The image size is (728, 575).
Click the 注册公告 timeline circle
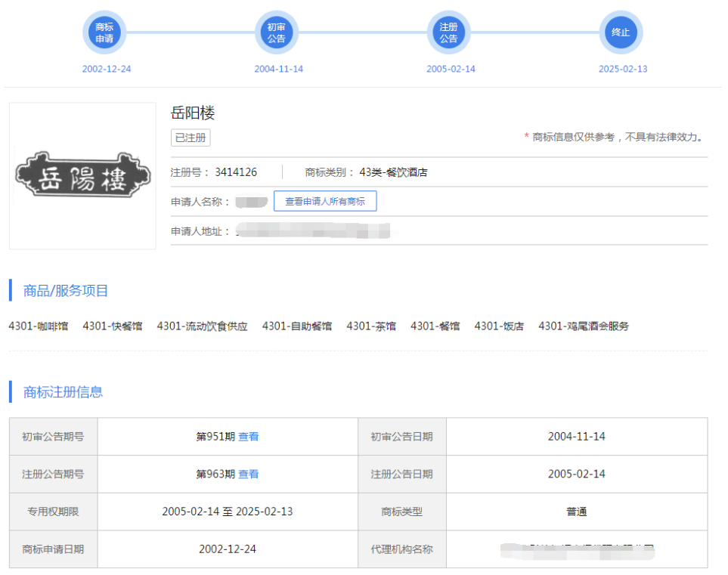448,33
